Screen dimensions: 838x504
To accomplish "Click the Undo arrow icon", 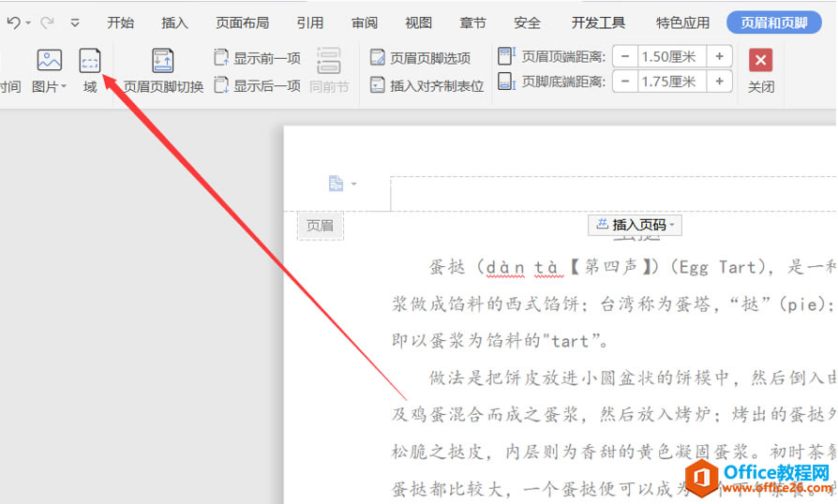I will click(x=13, y=22).
